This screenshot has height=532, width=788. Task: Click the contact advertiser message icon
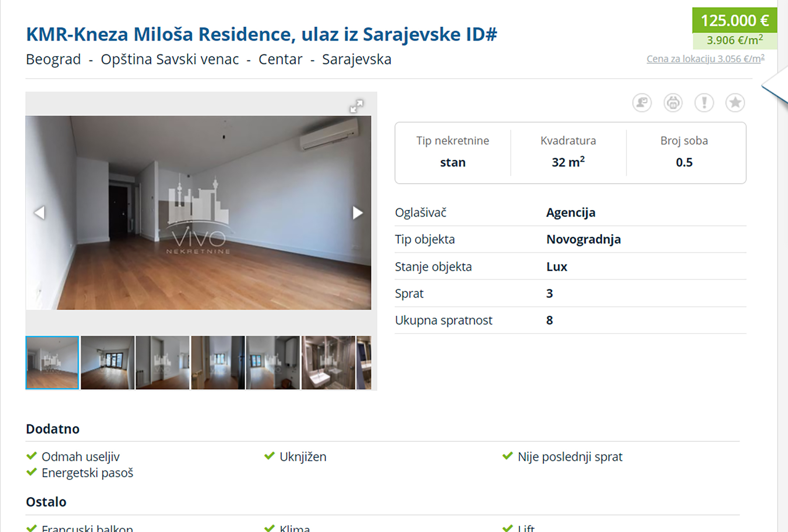coord(642,103)
